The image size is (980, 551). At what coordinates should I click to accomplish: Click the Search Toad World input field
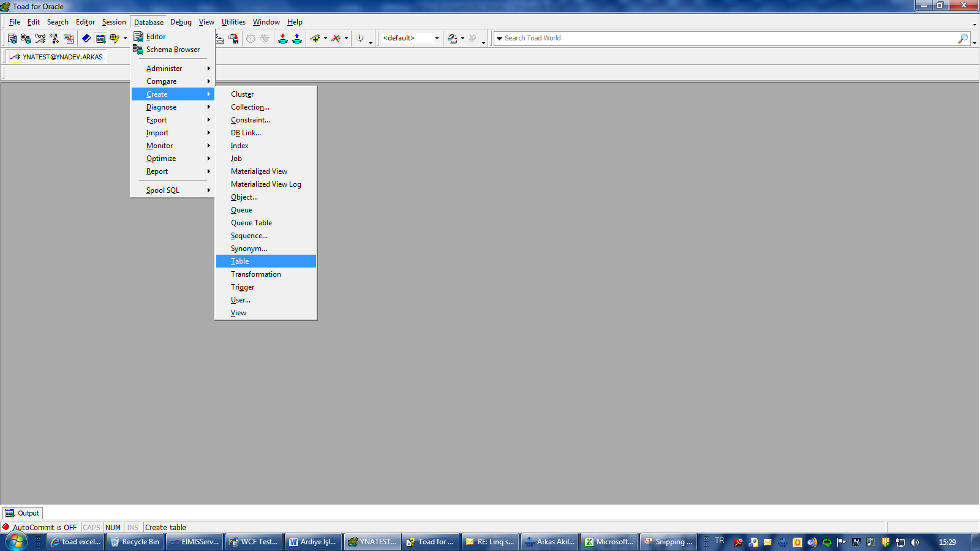pos(730,38)
